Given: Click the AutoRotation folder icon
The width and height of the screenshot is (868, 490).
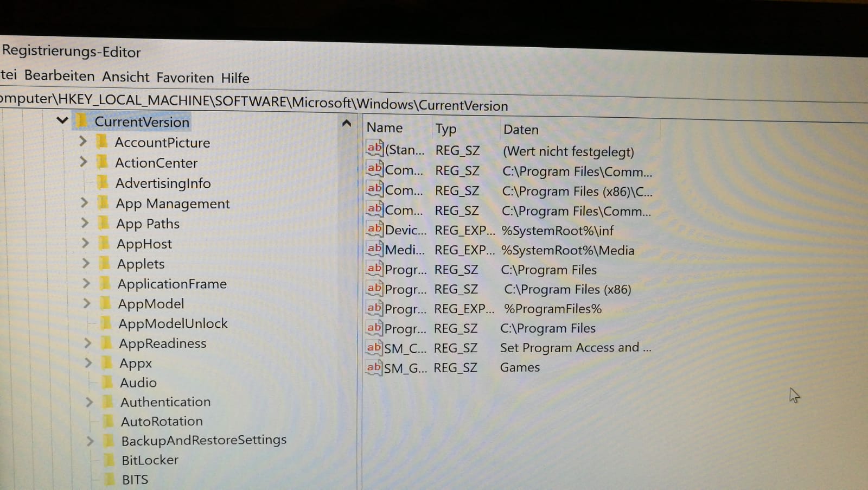Looking at the screenshot, I should [x=108, y=421].
